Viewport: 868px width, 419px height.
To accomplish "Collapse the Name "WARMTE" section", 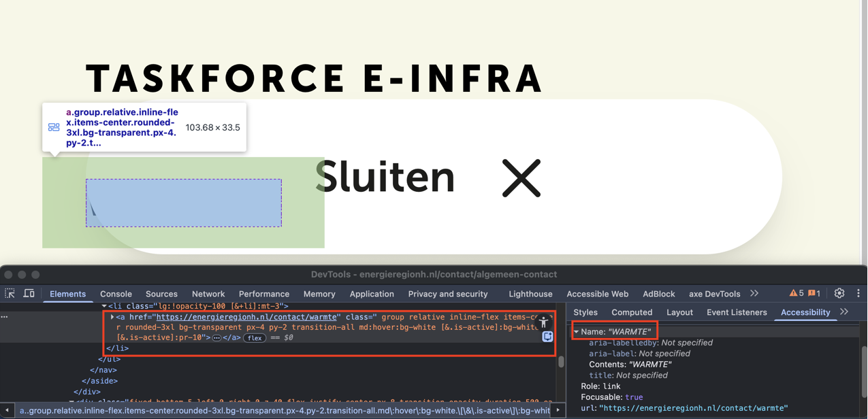I will pyautogui.click(x=577, y=332).
